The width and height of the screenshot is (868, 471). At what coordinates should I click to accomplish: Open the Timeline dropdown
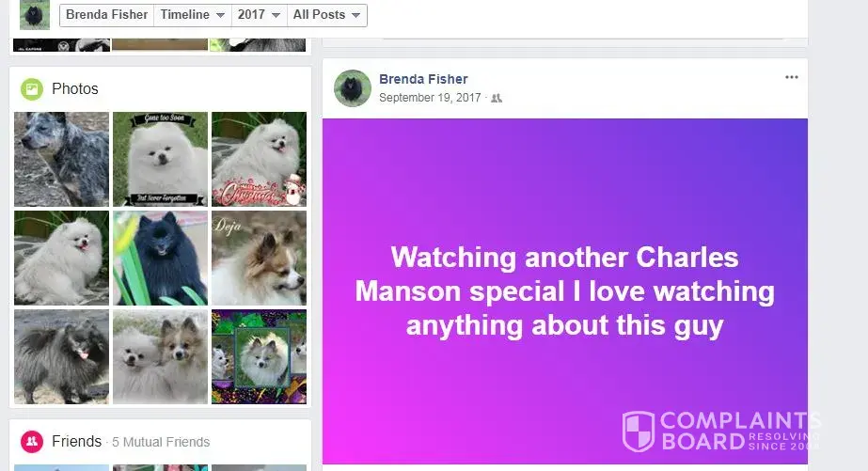(x=193, y=15)
